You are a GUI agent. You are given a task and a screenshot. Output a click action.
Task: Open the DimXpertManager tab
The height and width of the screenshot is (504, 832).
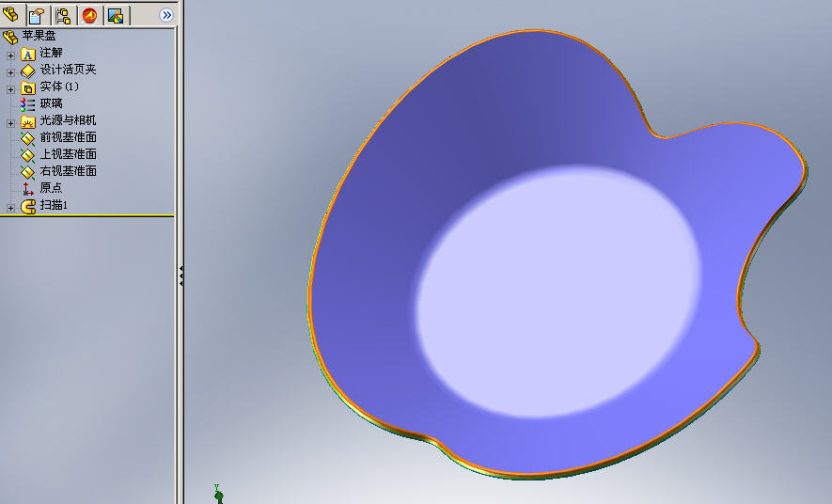(x=89, y=15)
